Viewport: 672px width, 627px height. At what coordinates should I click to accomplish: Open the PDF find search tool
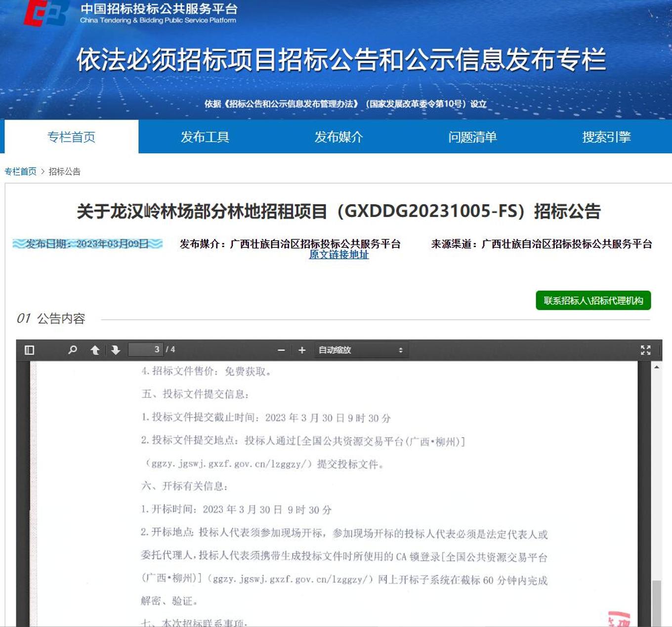pyautogui.click(x=73, y=350)
